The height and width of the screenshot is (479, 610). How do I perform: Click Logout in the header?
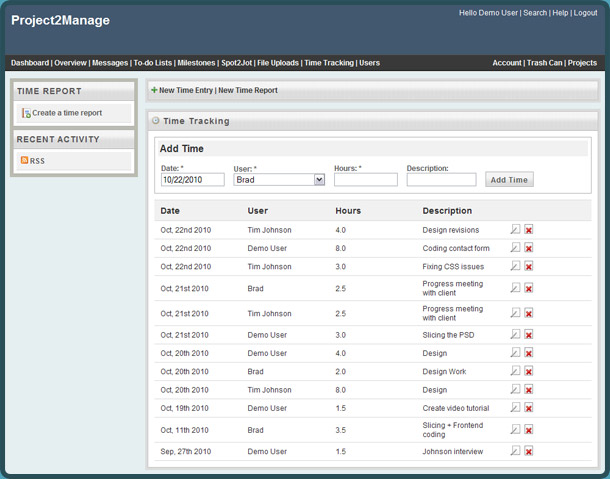[x=585, y=13]
